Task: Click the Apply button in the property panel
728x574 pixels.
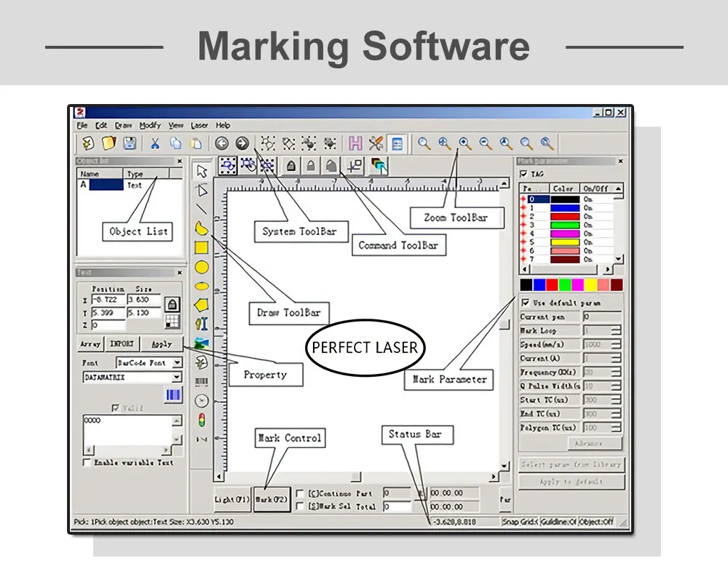Action: [x=162, y=344]
